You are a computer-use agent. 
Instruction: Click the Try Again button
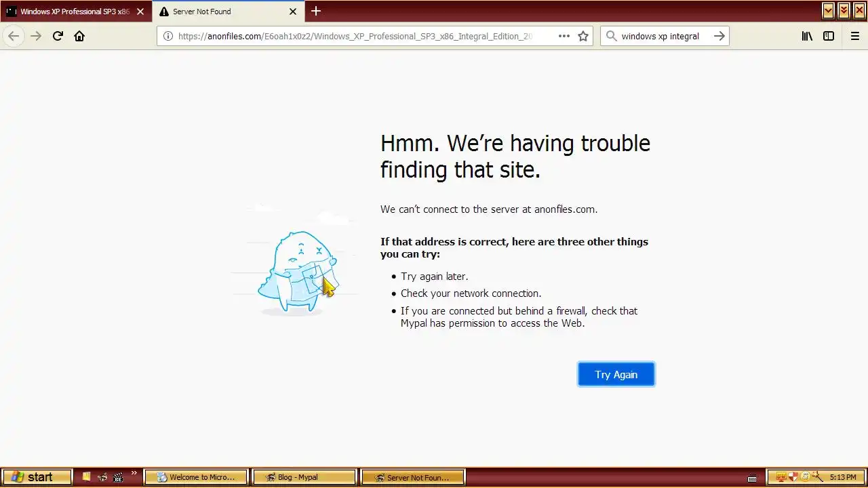(x=616, y=374)
